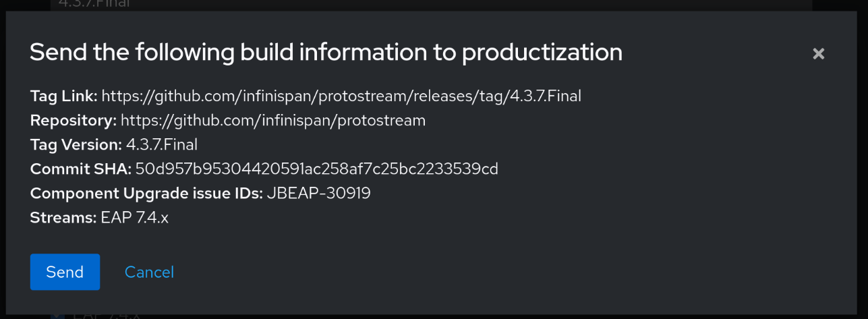The width and height of the screenshot is (868, 319).
Task: Click the protostream releases tag link URL
Action: 341,96
